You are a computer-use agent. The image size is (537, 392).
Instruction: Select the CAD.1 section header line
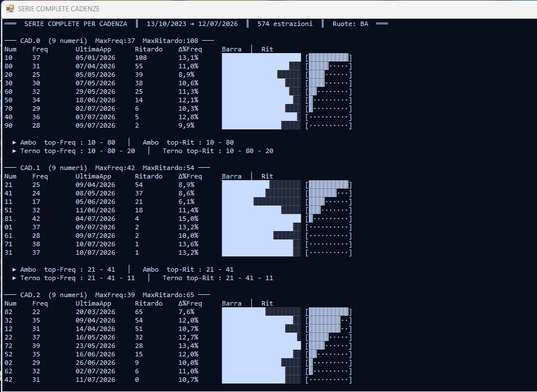point(107,168)
